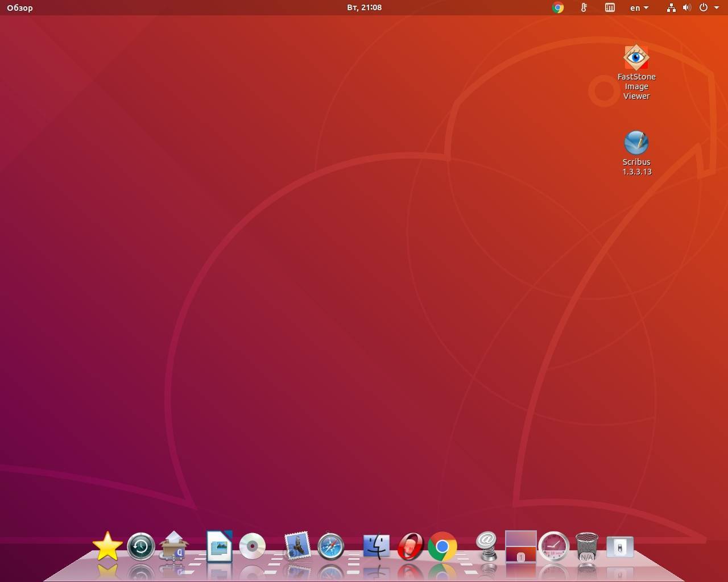Toggle the light switch icon in dock

pyautogui.click(x=619, y=547)
